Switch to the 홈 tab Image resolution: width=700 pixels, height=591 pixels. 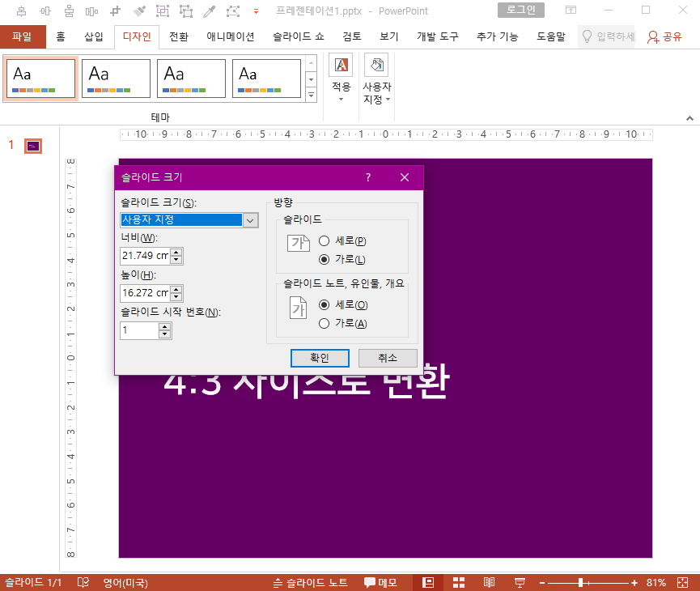[61, 36]
